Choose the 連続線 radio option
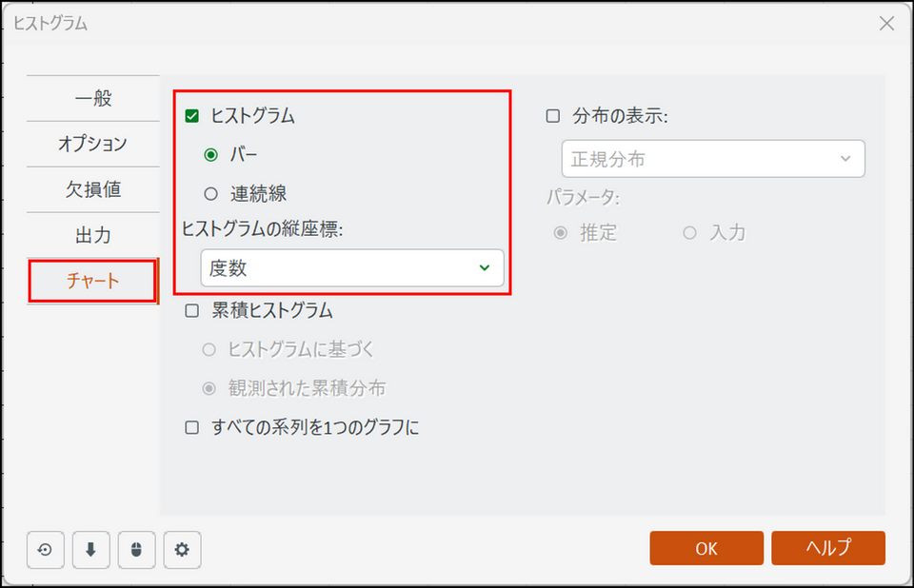Screen dimensions: 914x588 click(x=211, y=194)
